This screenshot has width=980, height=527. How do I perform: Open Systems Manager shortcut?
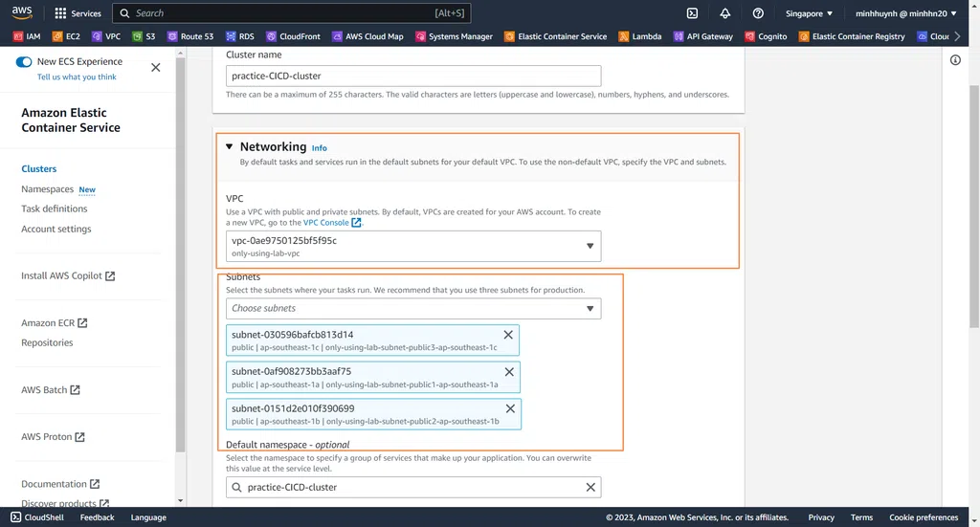point(455,36)
